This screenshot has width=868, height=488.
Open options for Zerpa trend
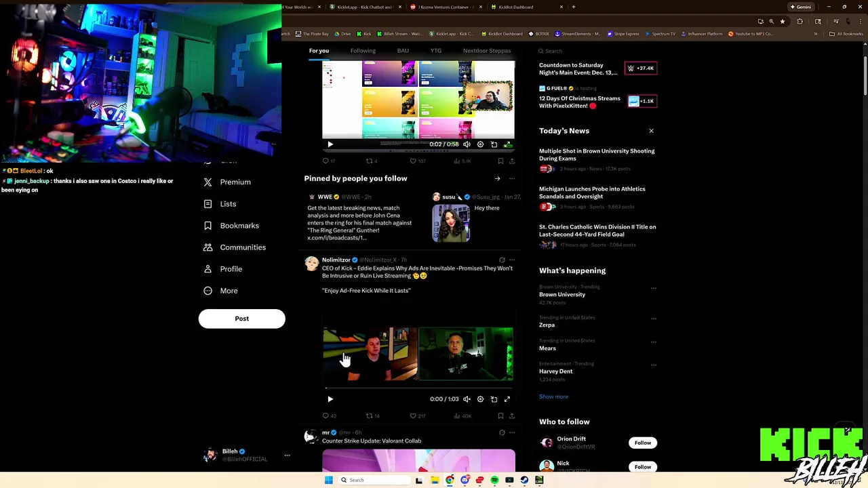(654, 319)
